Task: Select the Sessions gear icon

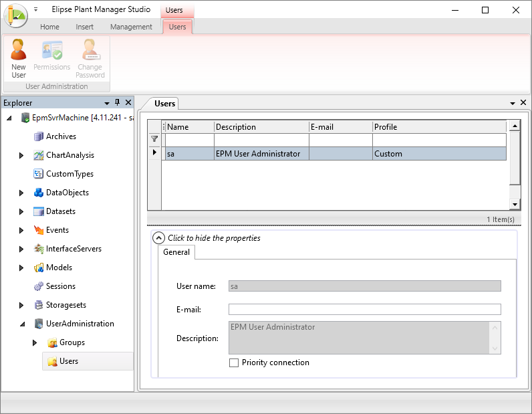Action: 38,286
